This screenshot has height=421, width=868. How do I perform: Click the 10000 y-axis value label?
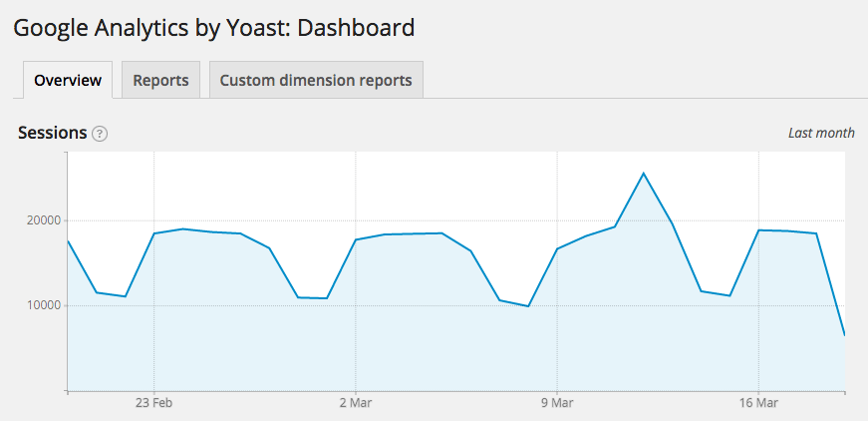click(x=40, y=305)
